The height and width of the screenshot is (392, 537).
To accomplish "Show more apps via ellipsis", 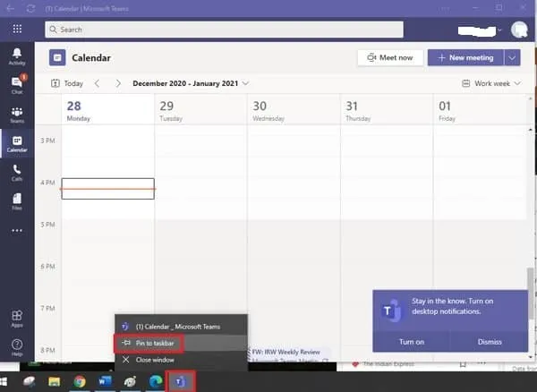I will 16,230.
